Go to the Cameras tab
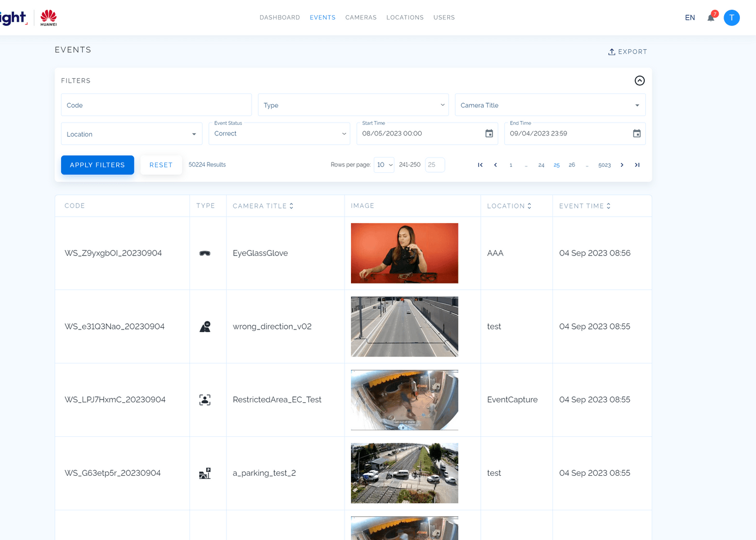756x540 pixels. point(361,18)
